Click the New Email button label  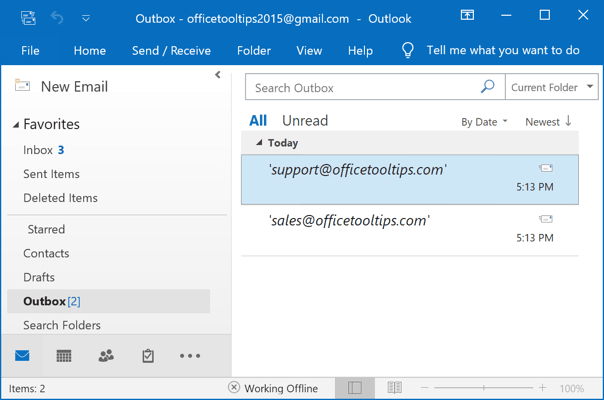pyautogui.click(x=74, y=87)
